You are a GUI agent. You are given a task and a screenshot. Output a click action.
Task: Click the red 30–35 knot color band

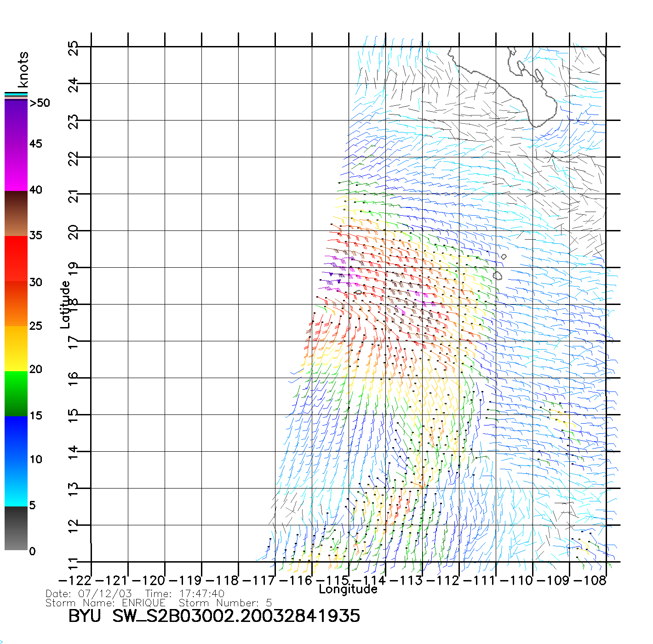coord(16,259)
